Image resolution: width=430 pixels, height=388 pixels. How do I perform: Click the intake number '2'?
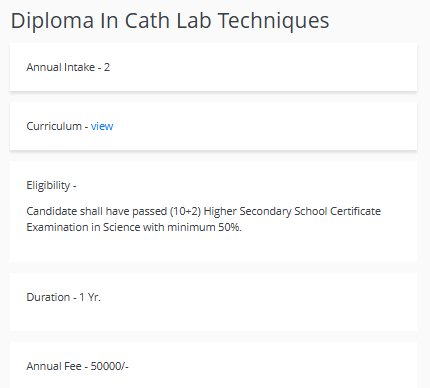(107, 67)
